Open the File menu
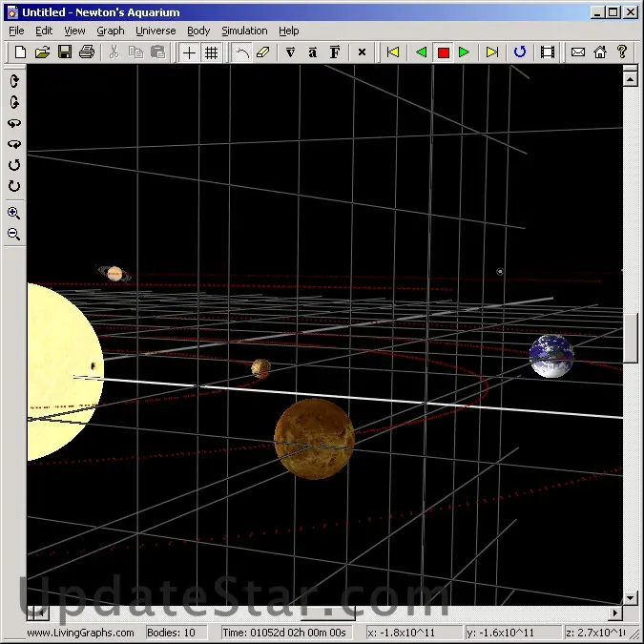Viewport: 644px width, 644px height. point(16,31)
